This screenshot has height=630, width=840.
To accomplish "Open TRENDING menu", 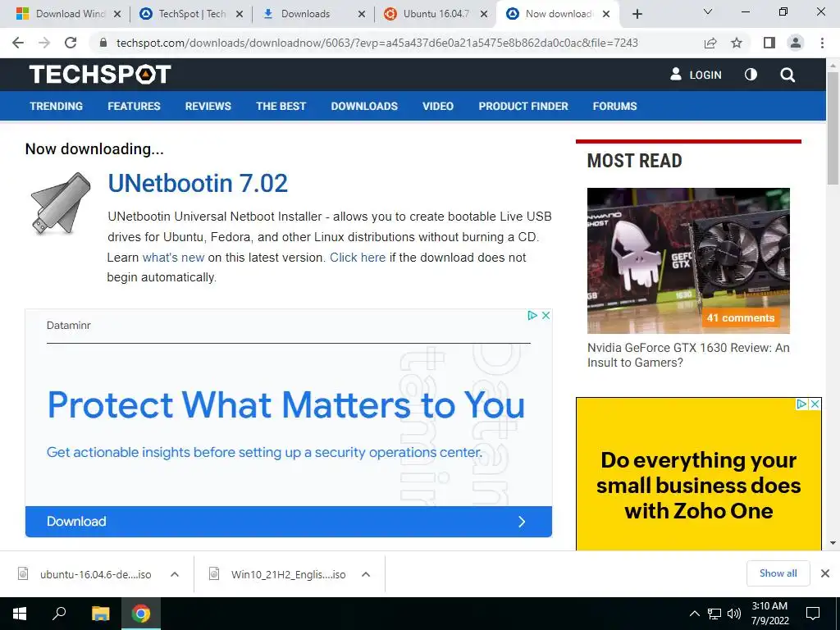I will (x=57, y=106).
